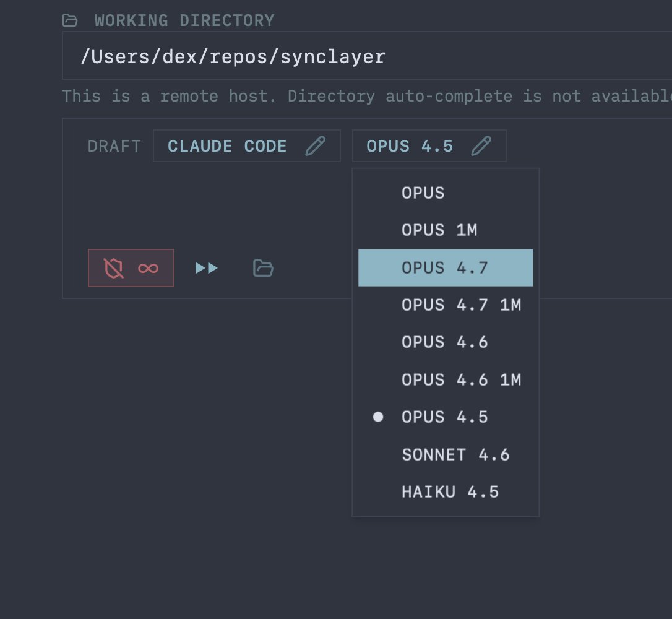Click the DRAFT label

tap(114, 146)
